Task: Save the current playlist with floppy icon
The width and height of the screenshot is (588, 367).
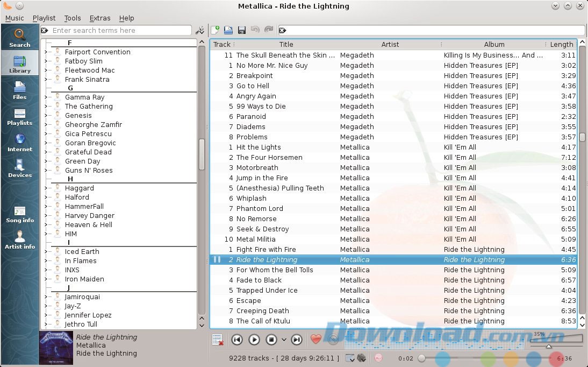Action: 242,30
